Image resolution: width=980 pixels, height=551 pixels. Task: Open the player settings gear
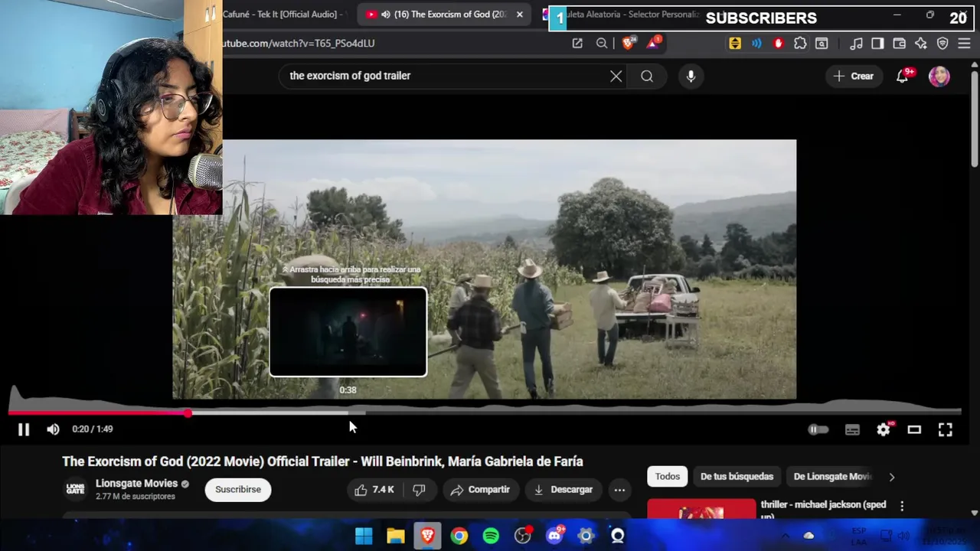point(884,429)
